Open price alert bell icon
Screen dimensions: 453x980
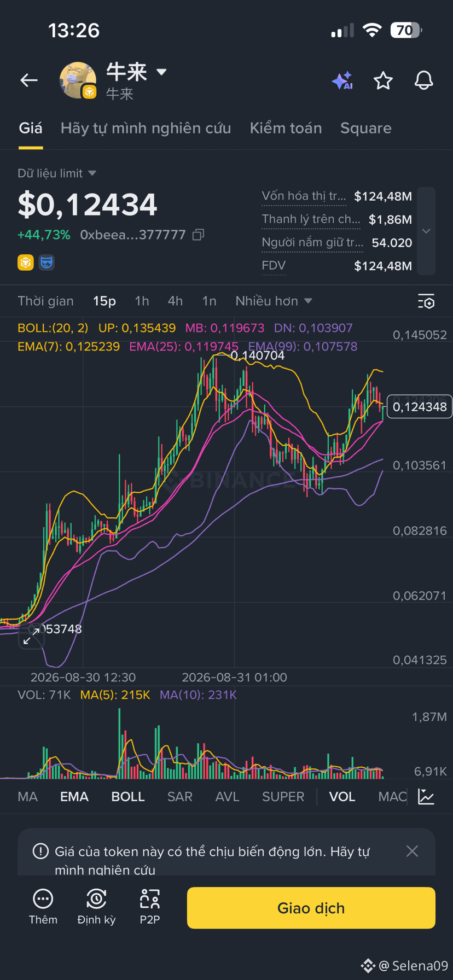point(423,81)
